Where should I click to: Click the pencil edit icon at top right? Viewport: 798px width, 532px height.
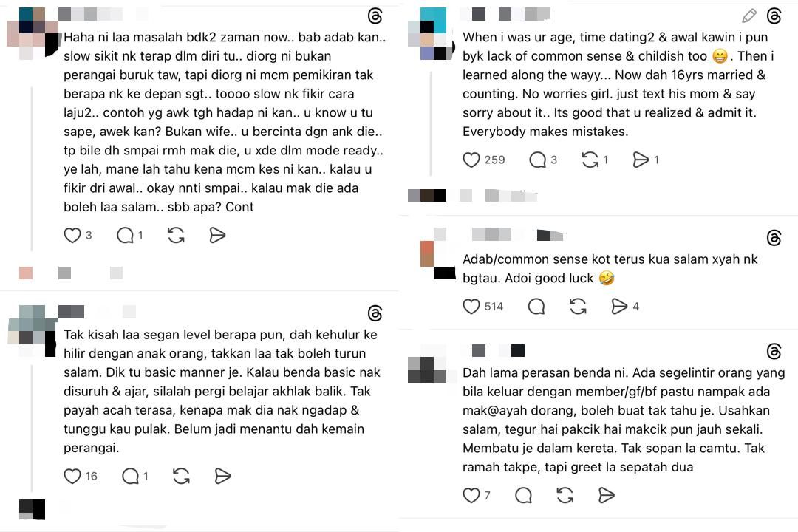748,16
